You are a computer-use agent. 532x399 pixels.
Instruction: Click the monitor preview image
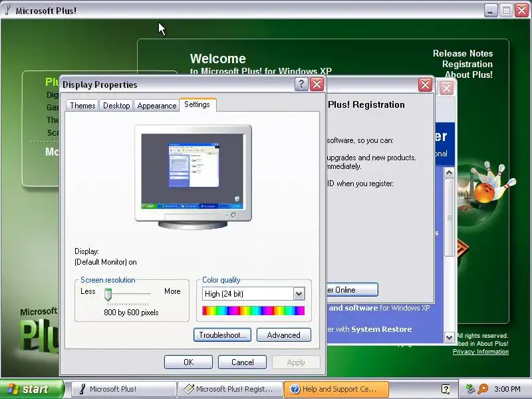[193, 177]
